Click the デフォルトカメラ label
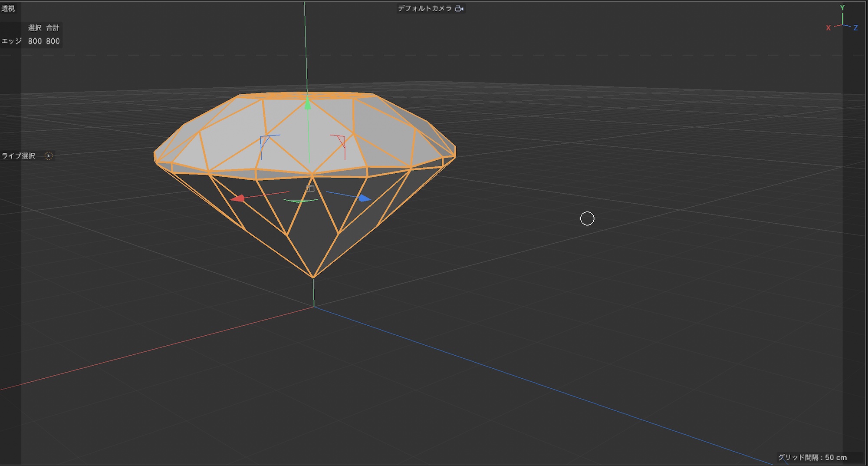Viewport: 868px width, 466px height. pyautogui.click(x=424, y=8)
